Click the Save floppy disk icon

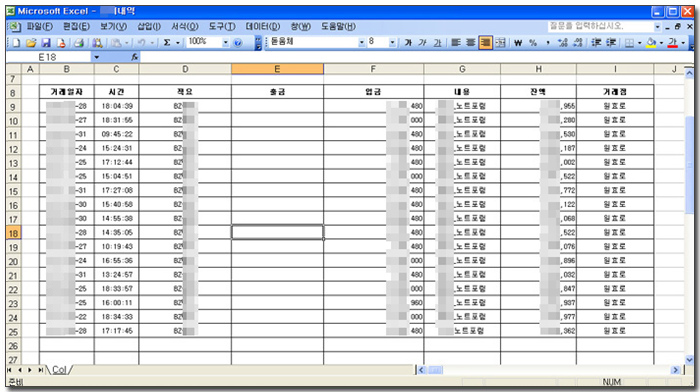[46, 43]
